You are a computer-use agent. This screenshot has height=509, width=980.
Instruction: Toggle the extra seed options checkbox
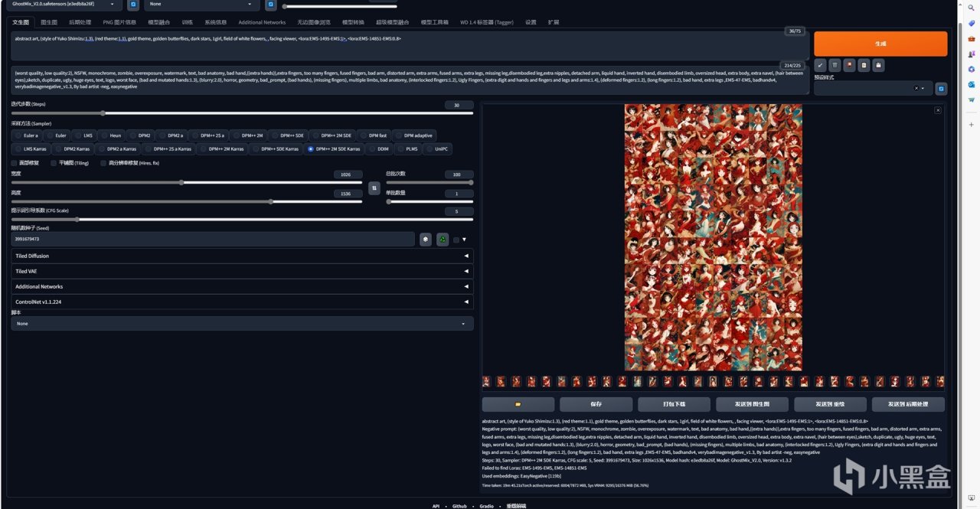click(456, 240)
